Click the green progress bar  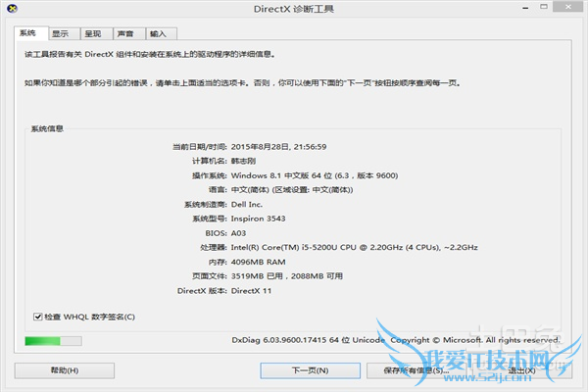pyautogui.click(x=53, y=341)
